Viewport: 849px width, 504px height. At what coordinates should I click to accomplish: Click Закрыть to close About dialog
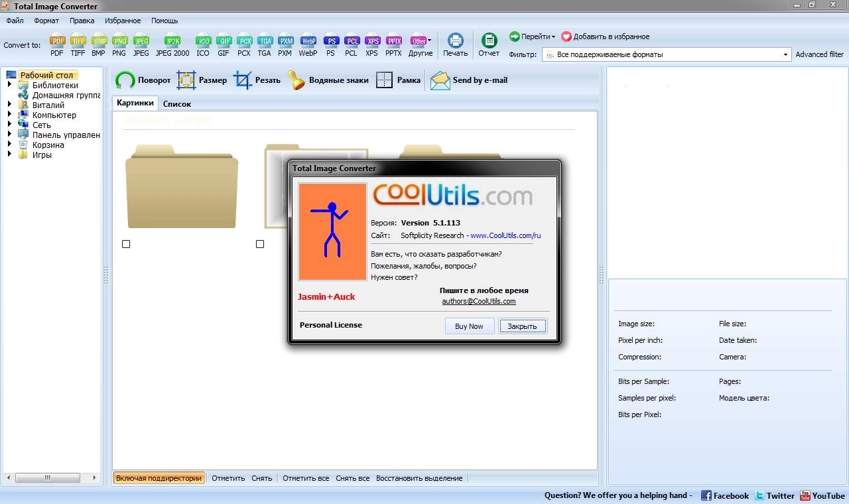pyautogui.click(x=523, y=326)
